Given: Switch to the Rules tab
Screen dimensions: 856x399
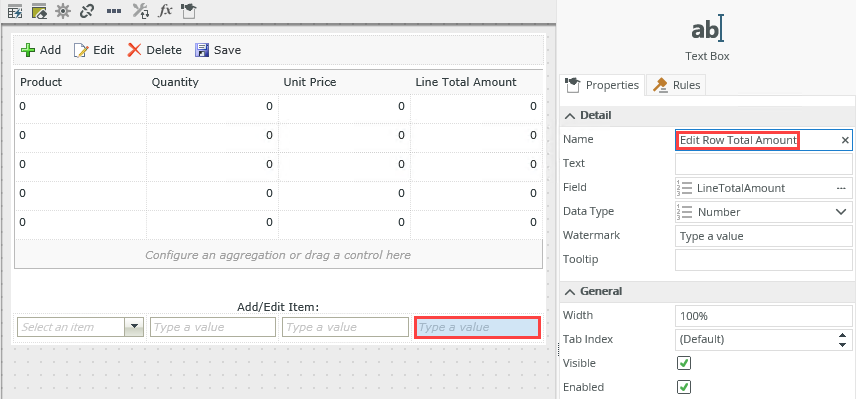Looking at the screenshot, I should [677, 85].
